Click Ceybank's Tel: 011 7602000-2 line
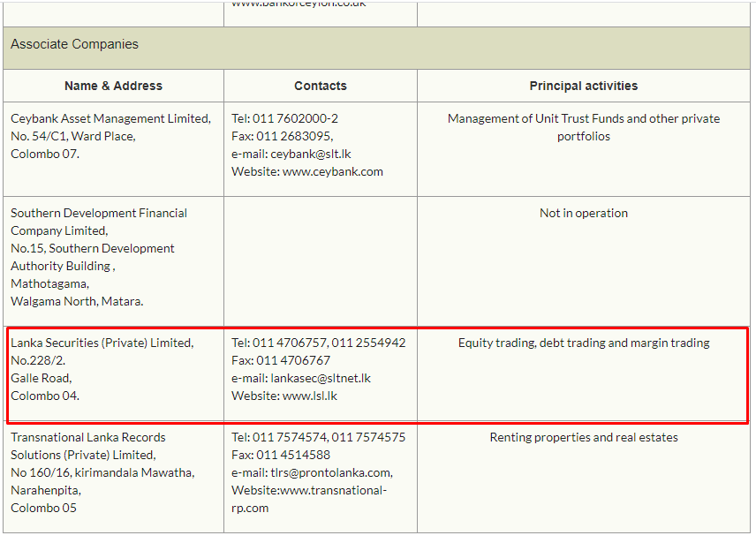Viewport: 756px width, 543px height. click(284, 118)
